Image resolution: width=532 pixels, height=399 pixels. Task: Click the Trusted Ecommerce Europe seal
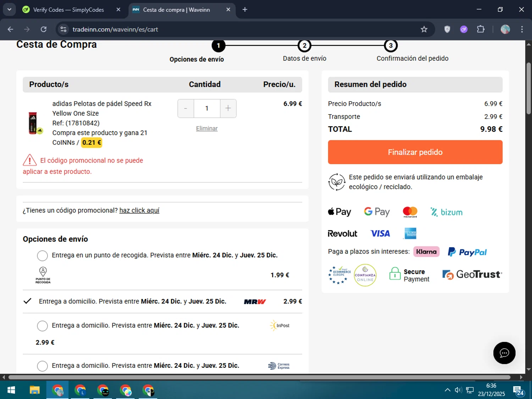pyautogui.click(x=339, y=275)
